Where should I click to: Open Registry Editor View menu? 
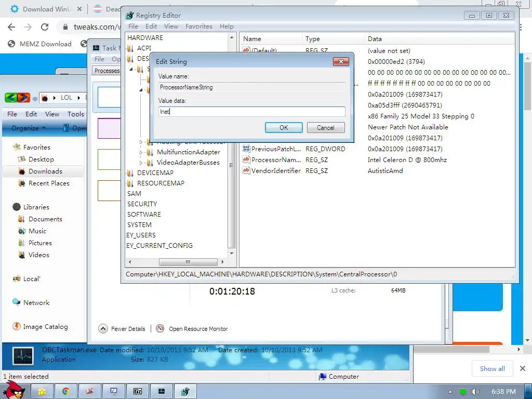[171, 26]
